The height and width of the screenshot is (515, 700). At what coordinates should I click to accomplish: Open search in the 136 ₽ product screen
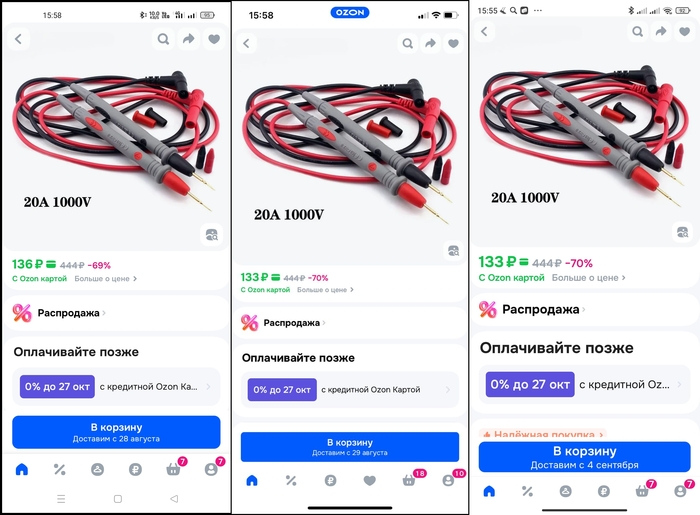tap(163, 39)
